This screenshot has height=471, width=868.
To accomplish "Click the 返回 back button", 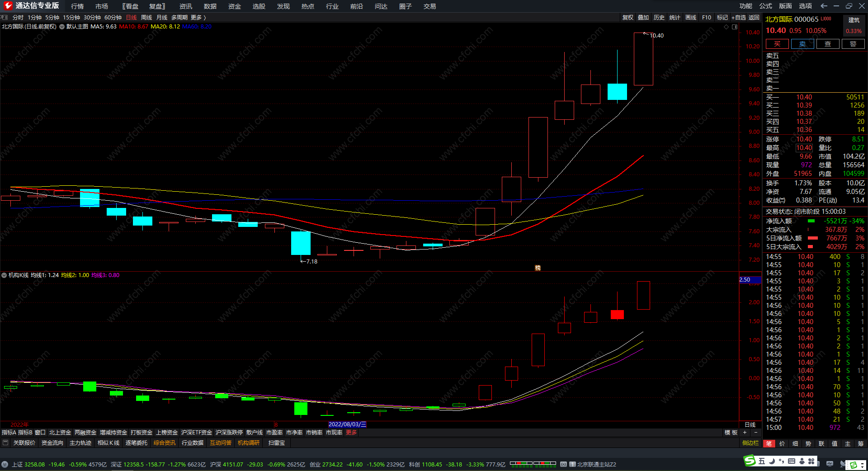I will [754, 17].
